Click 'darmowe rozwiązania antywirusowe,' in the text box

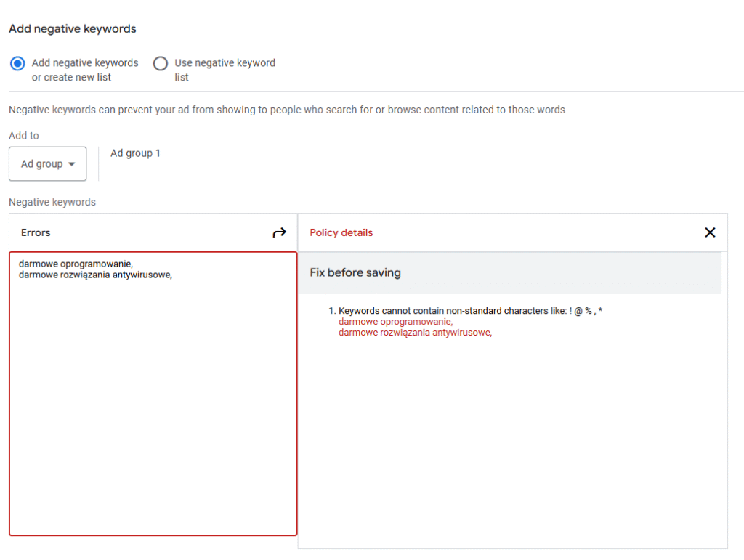95,275
